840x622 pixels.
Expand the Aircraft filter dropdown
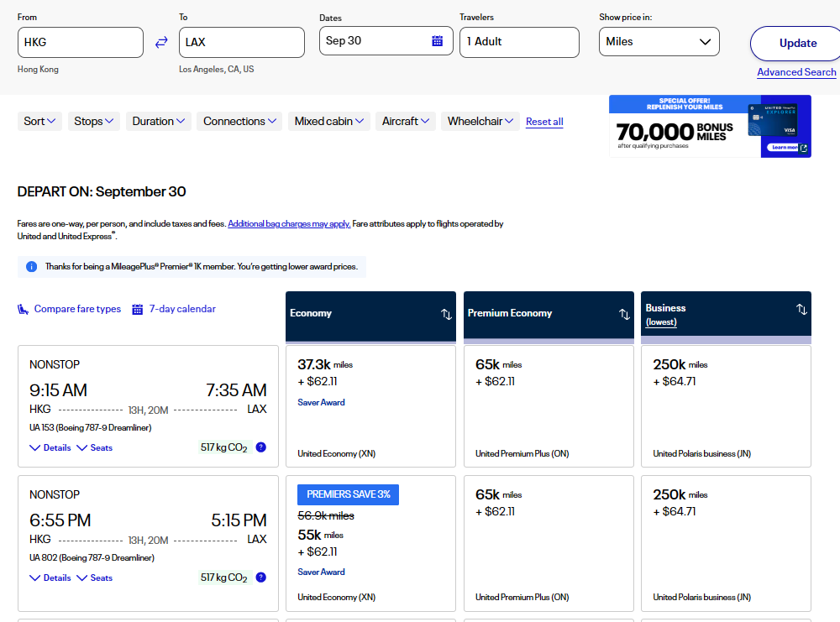[x=406, y=121]
